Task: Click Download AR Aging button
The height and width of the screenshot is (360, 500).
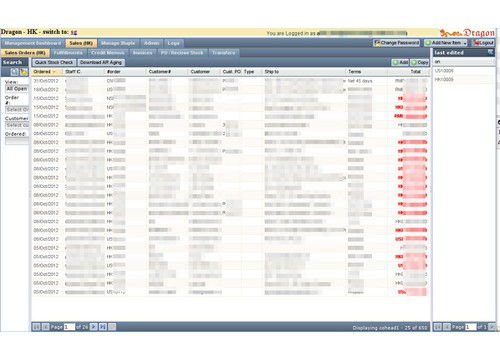Action: tap(101, 62)
